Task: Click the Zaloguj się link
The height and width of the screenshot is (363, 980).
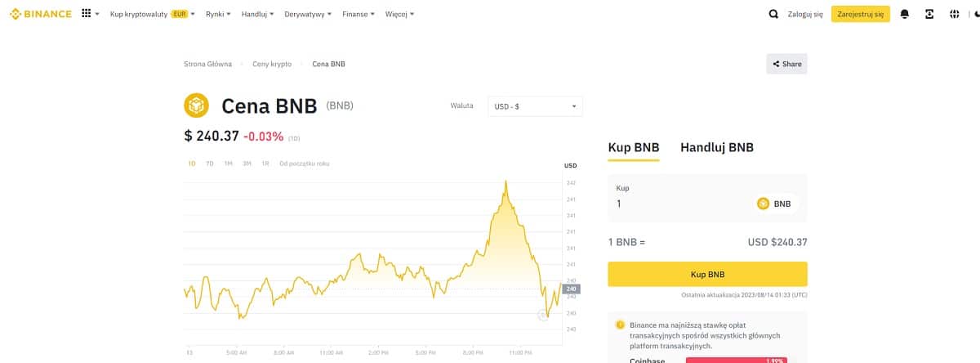Action: pyautogui.click(x=805, y=14)
